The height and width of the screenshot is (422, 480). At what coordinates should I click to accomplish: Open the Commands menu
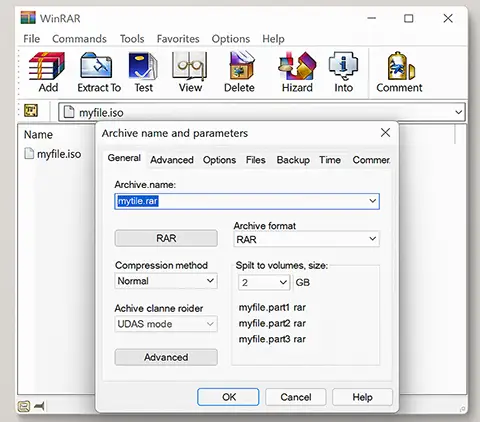pyautogui.click(x=79, y=39)
